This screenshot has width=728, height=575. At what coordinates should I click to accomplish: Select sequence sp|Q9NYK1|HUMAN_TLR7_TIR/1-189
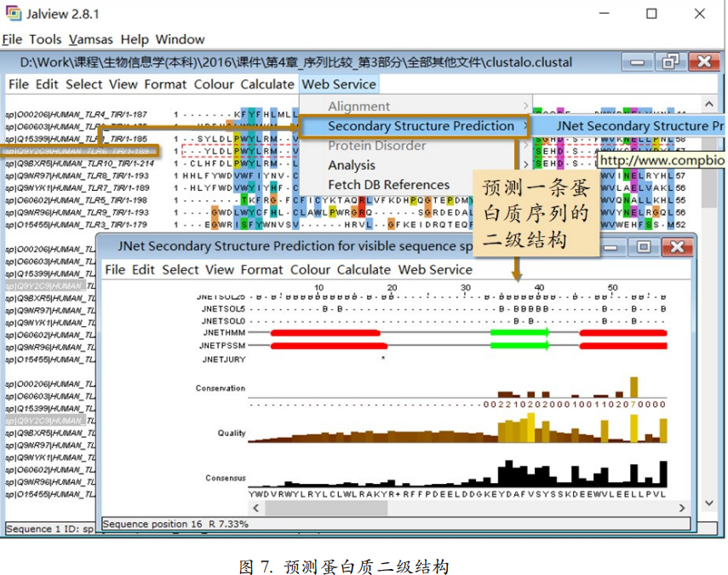(x=77, y=187)
